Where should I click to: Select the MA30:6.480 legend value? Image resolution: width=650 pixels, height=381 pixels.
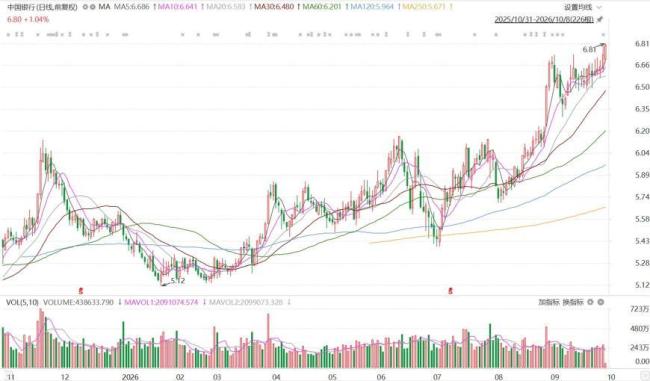point(274,7)
